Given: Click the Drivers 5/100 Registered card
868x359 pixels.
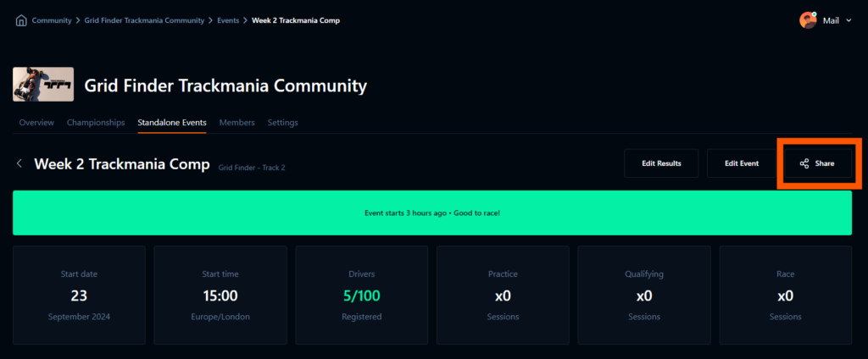Looking at the screenshot, I should pyautogui.click(x=361, y=295).
